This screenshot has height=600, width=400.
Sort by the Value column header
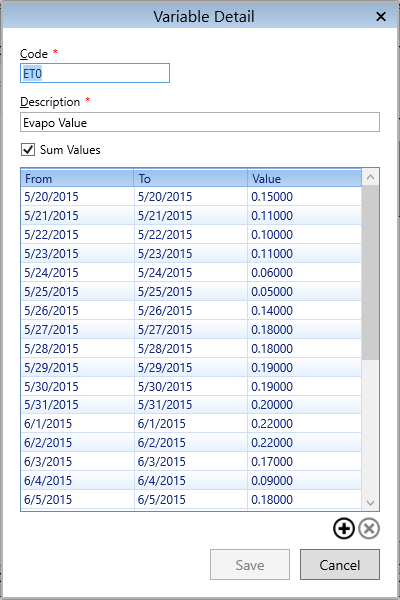304,178
